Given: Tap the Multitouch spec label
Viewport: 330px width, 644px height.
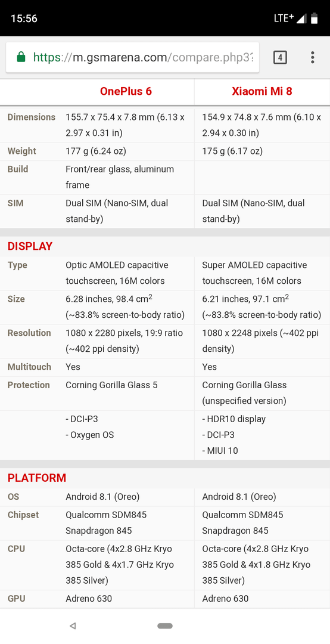Looking at the screenshot, I should [x=29, y=367].
